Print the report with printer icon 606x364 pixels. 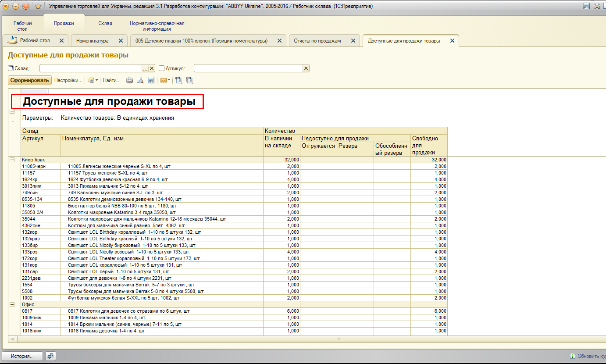point(129,80)
